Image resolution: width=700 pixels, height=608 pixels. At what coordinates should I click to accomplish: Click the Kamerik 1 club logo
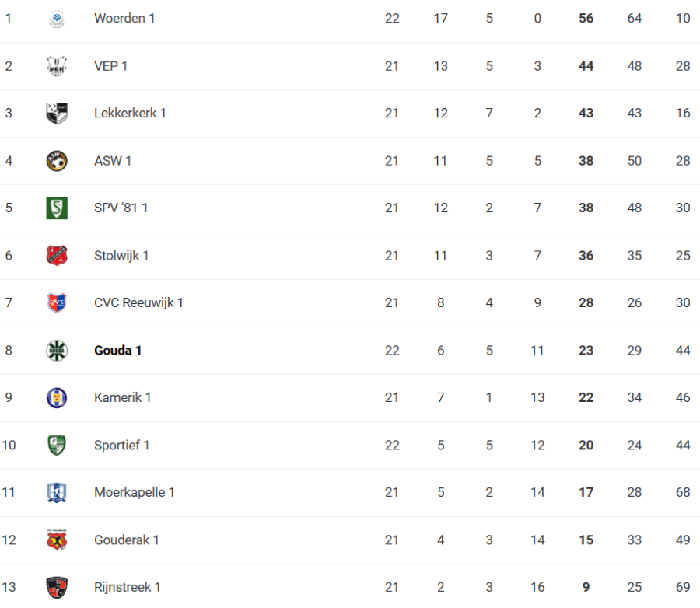tap(57, 398)
